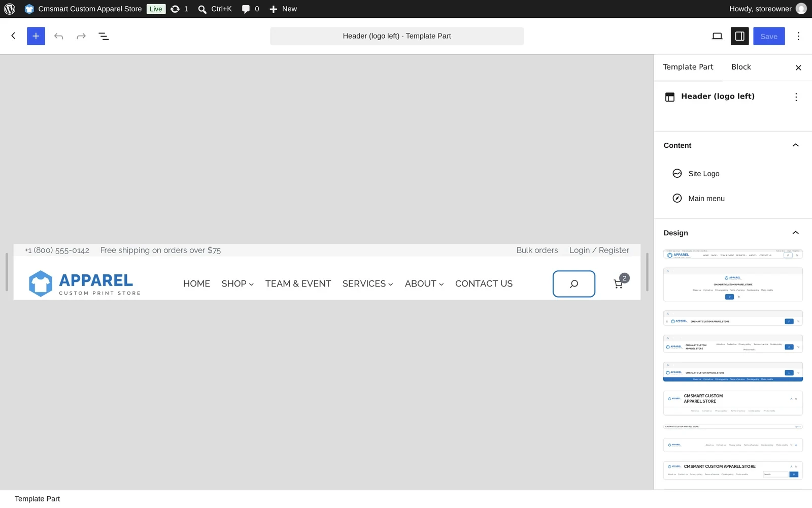Viewport: 812px width, 508px height.
Task: Click the mini-cart icon with 2 badge
Action: pyautogui.click(x=621, y=282)
